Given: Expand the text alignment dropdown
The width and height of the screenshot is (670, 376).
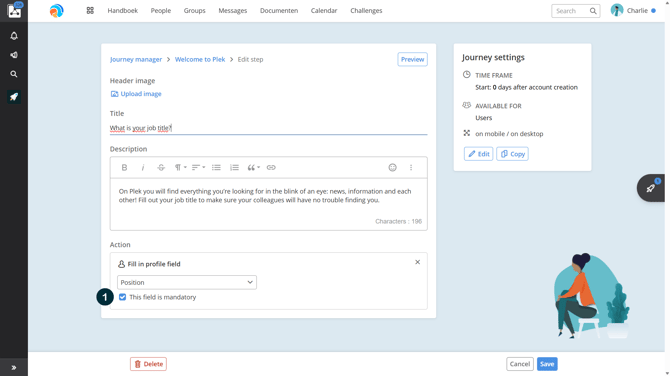Looking at the screenshot, I should point(198,167).
